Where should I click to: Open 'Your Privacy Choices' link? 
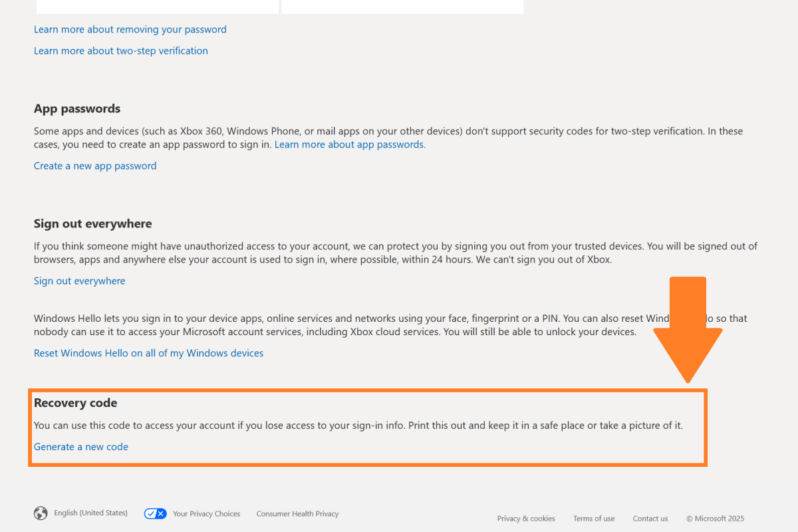[207, 514]
